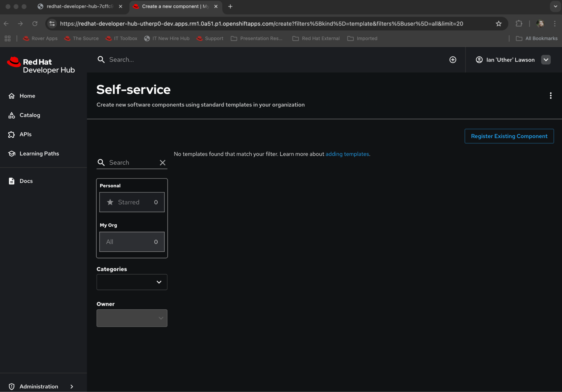Image resolution: width=562 pixels, height=392 pixels.
Task: Open APIs via puzzle piece icon
Action: [12, 134]
